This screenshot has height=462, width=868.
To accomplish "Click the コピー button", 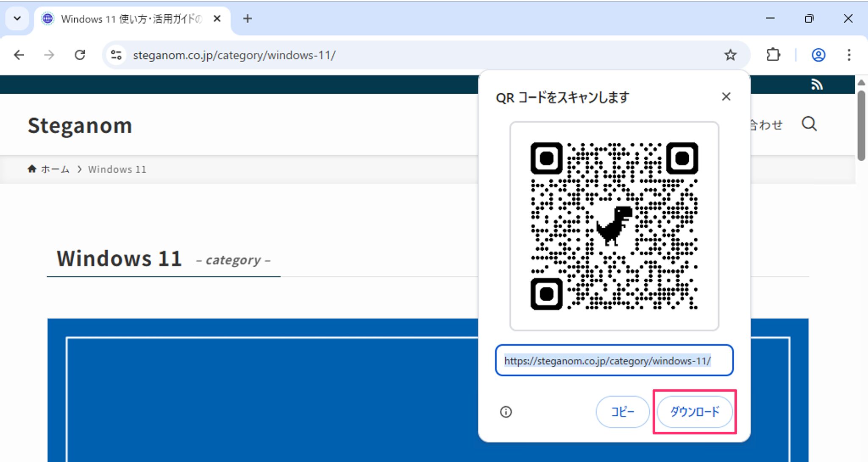I will coord(622,412).
